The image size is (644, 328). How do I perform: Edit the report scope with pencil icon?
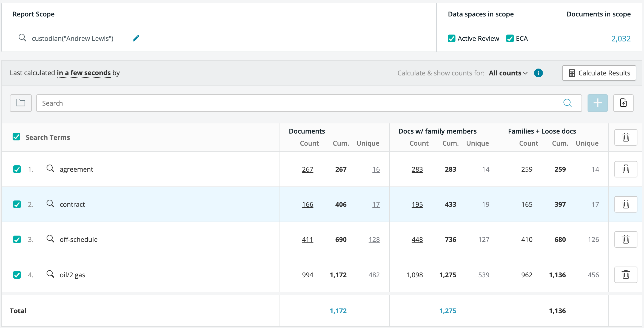pos(136,38)
